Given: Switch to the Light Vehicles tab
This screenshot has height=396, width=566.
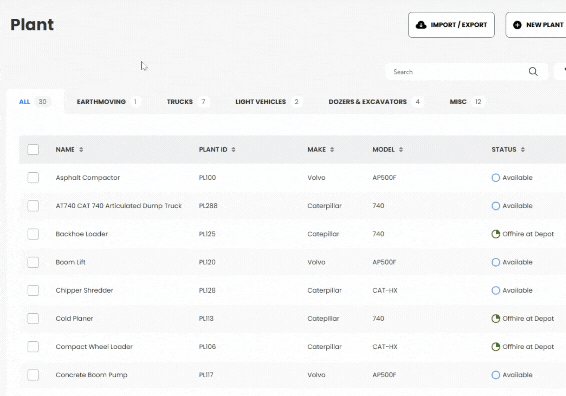Looking at the screenshot, I should (x=269, y=102).
